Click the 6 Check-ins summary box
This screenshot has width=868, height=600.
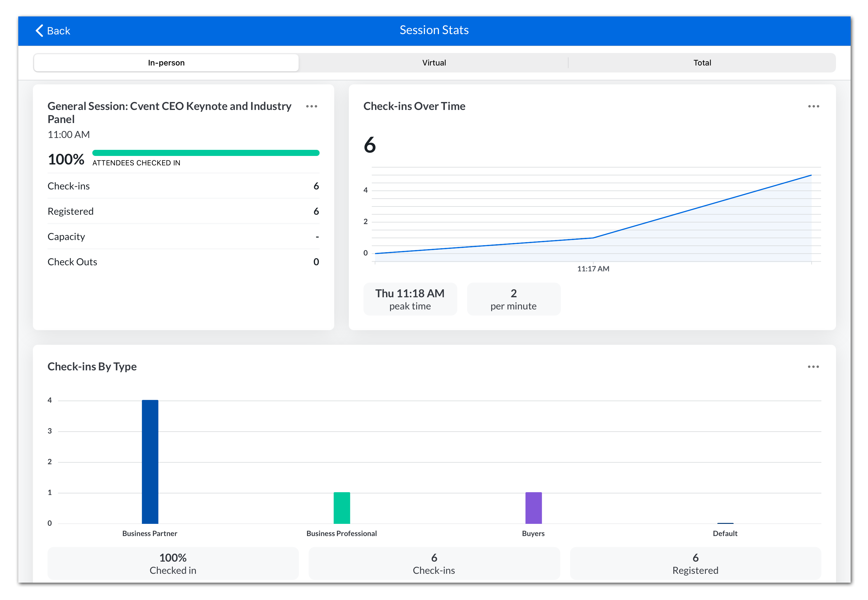[434, 563]
